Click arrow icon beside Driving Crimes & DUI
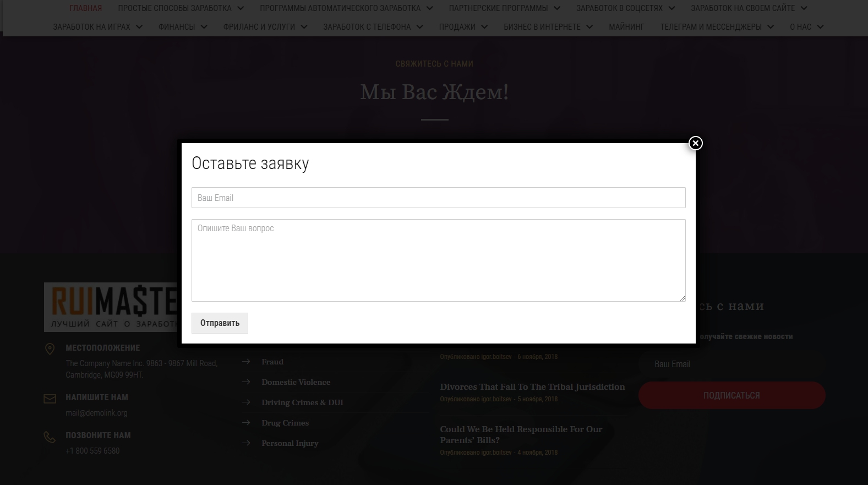 (246, 402)
